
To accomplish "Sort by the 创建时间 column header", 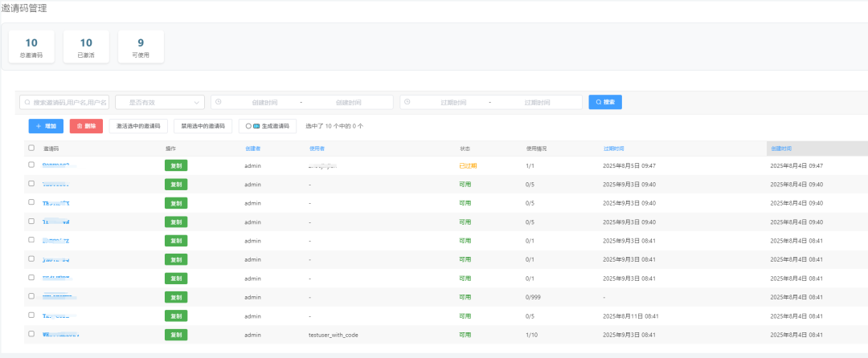I will coord(781,148).
